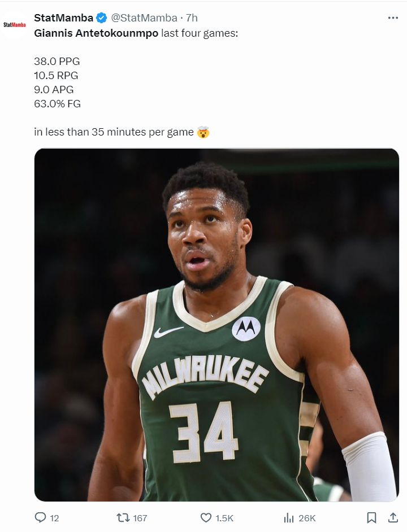
Task: Bookmark this StatMamba post
Action: coord(371,517)
